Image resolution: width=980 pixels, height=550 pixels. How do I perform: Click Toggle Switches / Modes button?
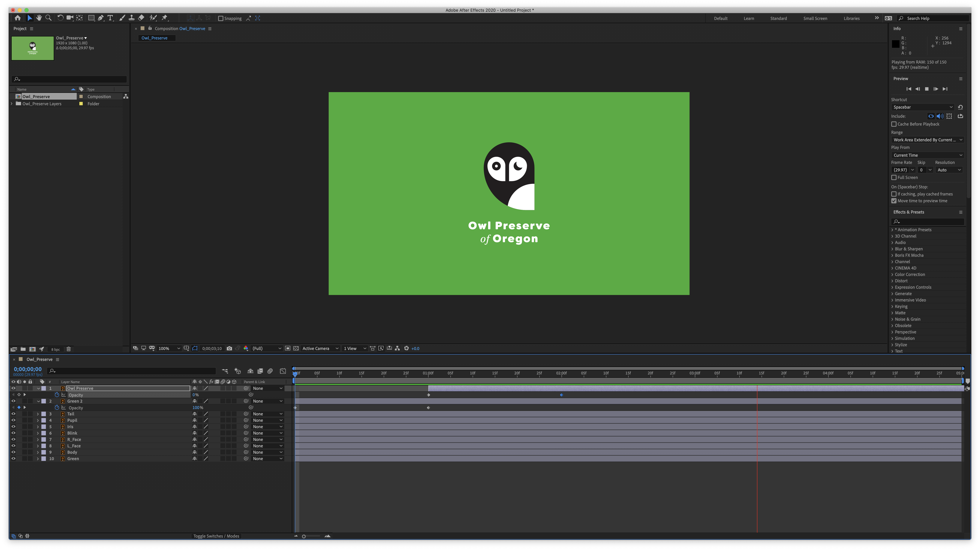[x=216, y=536]
